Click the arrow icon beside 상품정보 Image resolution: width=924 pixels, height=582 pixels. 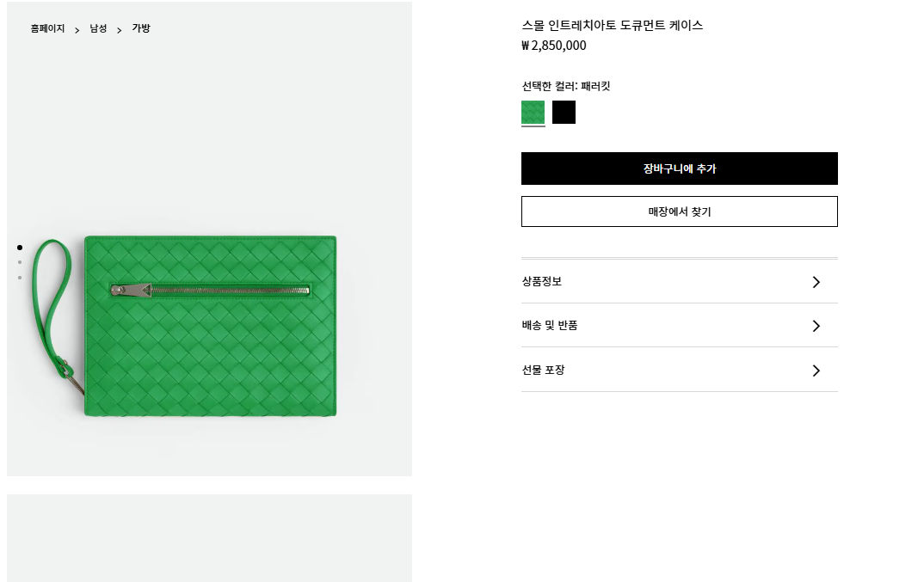[816, 282]
